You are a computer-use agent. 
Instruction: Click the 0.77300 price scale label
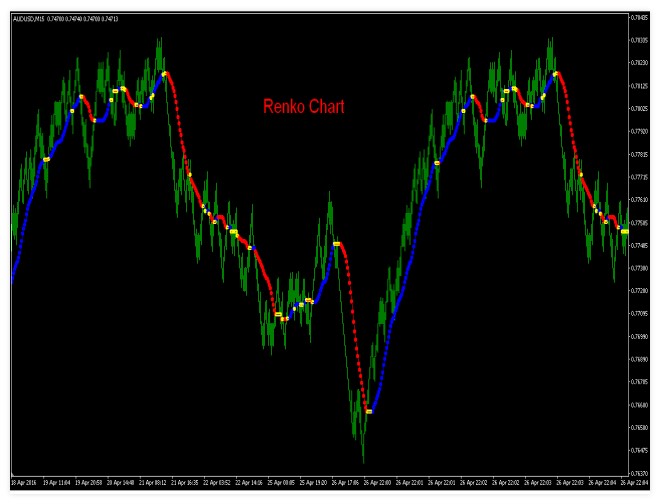[x=640, y=268]
